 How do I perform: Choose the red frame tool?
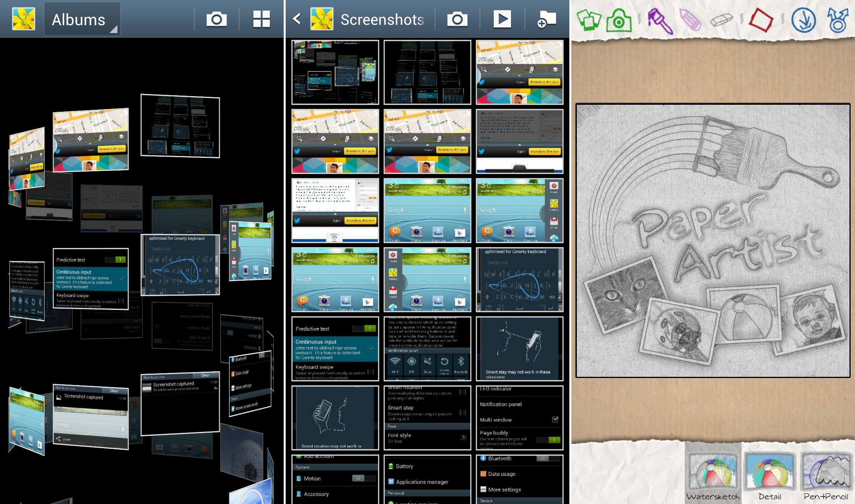(x=760, y=20)
